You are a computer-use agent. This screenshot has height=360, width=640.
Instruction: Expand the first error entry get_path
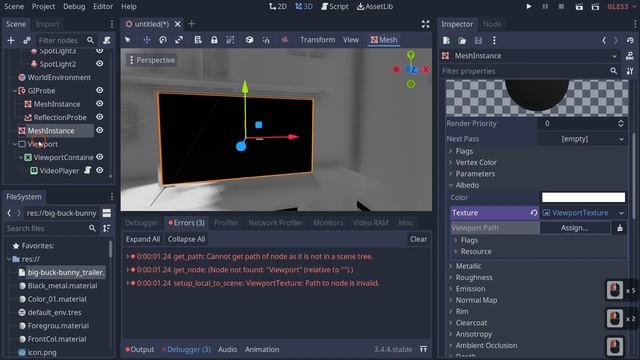pos(127,256)
